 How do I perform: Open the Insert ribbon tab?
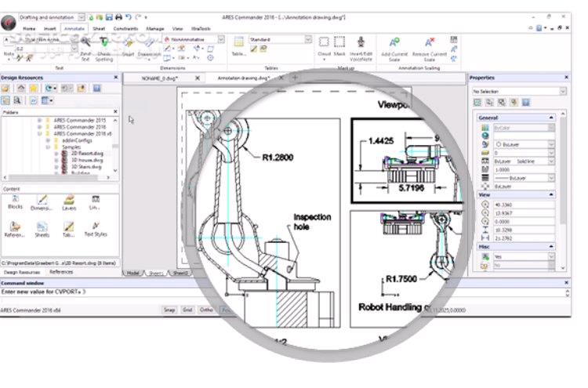coord(50,28)
